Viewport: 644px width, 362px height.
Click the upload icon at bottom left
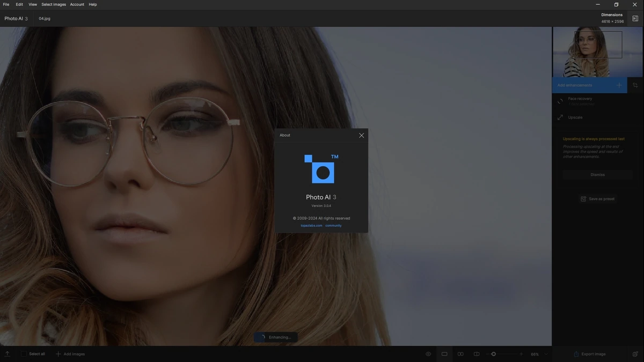[8, 354]
